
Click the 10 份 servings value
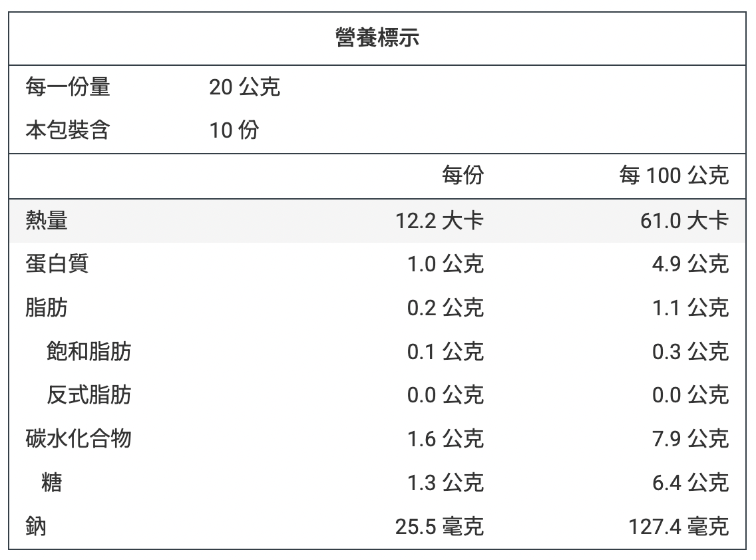234,130
